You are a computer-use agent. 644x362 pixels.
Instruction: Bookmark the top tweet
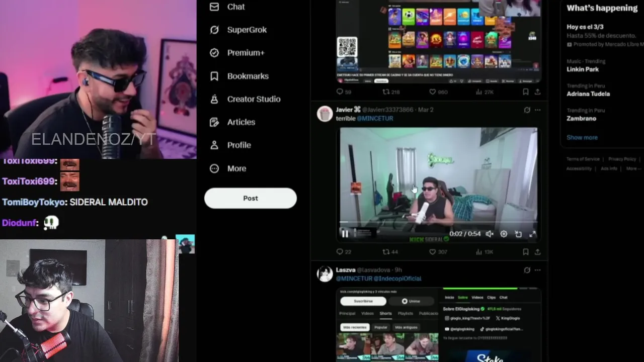[525, 92]
